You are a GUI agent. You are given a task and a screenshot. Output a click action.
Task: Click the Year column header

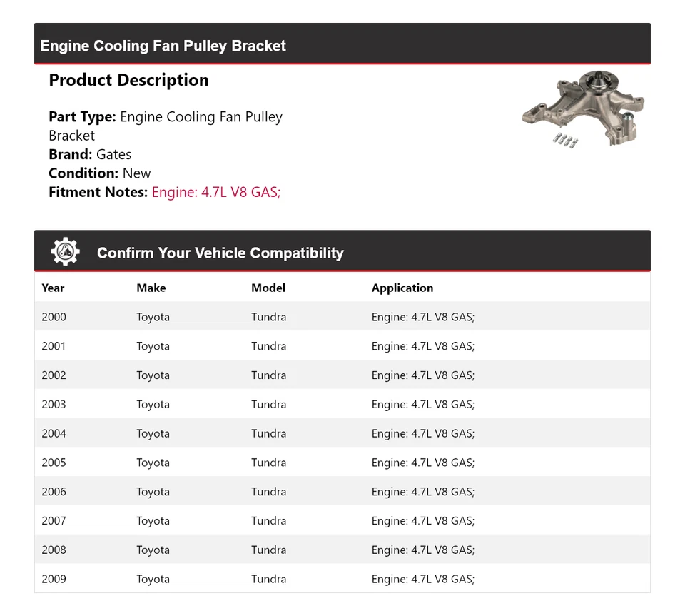[53, 288]
